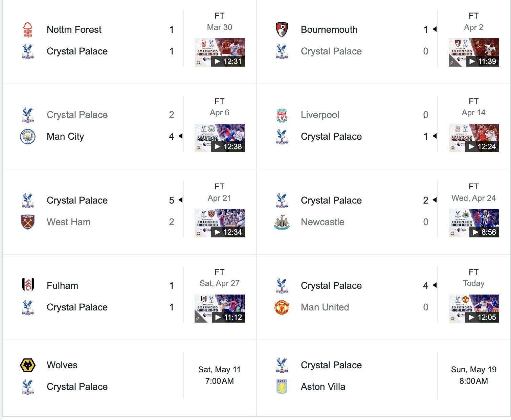This screenshot has width=511, height=420.
Task: Click the Man United club crest
Action: click(x=282, y=307)
